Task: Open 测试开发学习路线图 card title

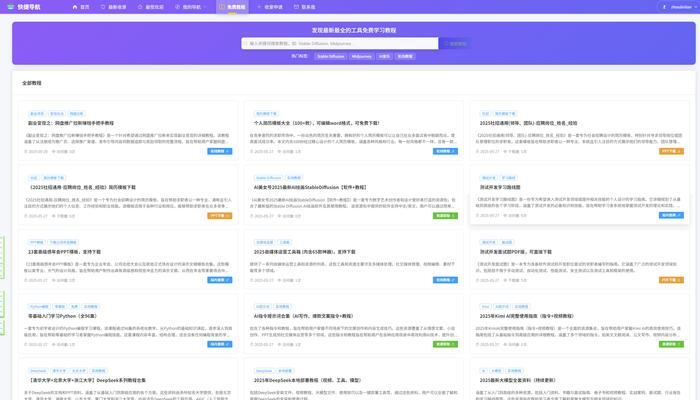Action: coord(500,187)
